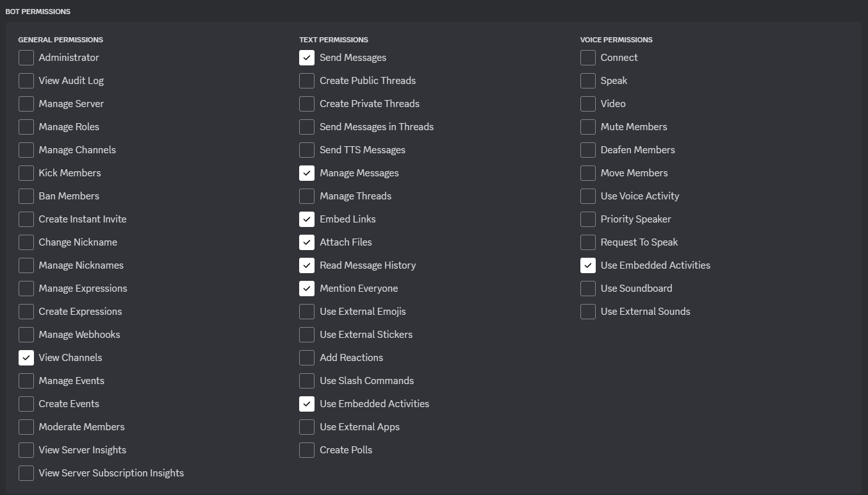Enable Moderate Members under General Permissions
Screen dimensions: 868x495
click(26, 426)
